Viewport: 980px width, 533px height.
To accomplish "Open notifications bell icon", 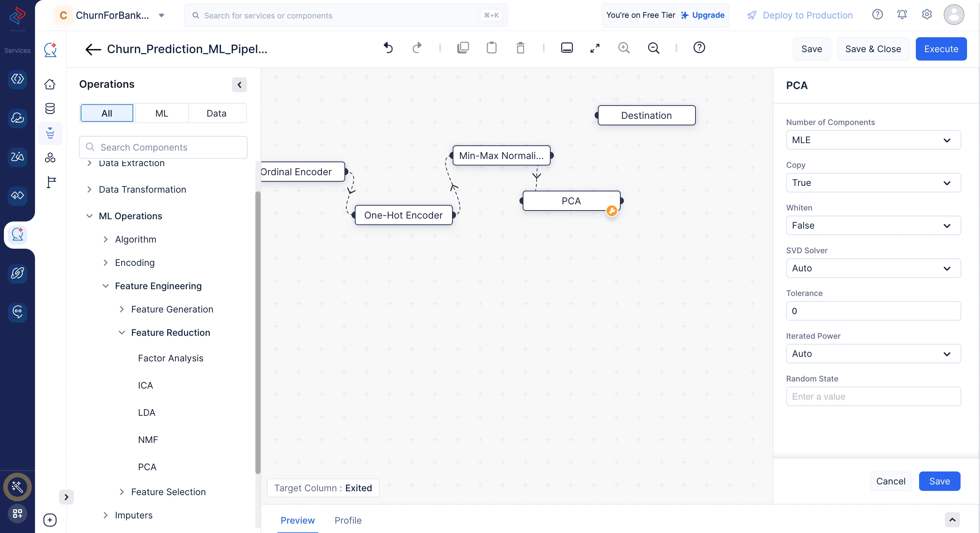I will tap(902, 15).
